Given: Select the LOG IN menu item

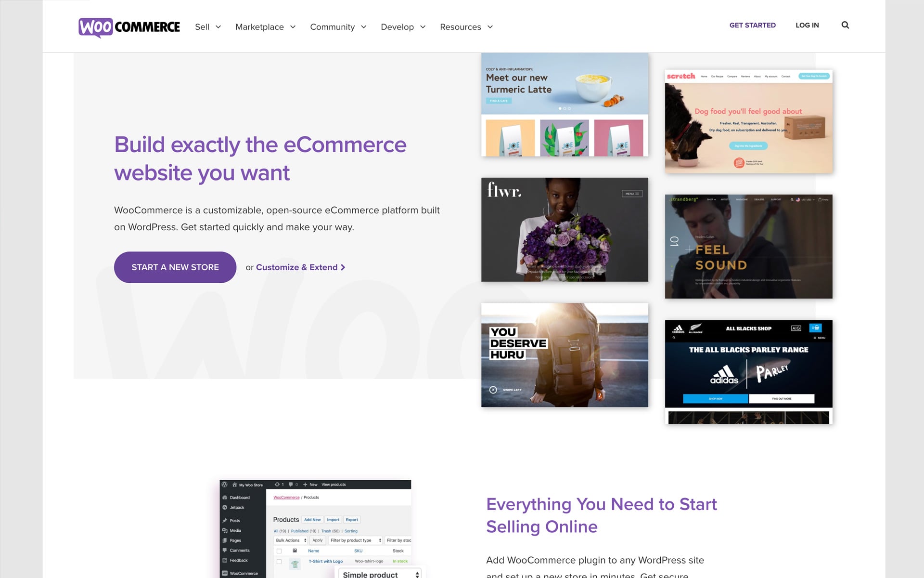Looking at the screenshot, I should click(x=807, y=25).
